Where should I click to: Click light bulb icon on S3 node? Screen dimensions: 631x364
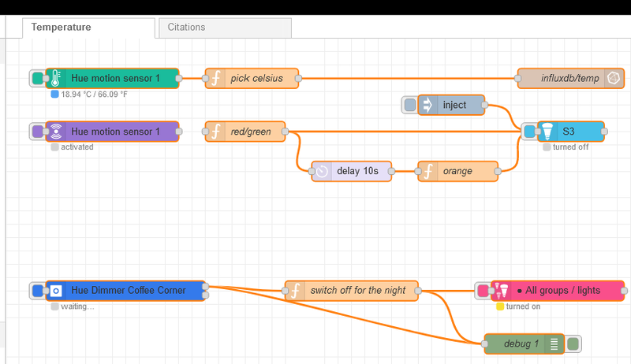(x=547, y=132)
